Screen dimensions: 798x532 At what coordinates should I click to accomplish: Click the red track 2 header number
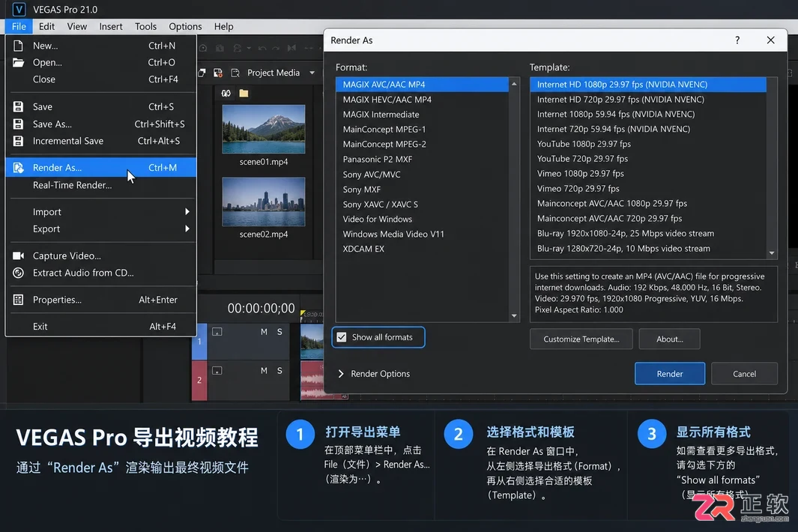tap(199, 381)
